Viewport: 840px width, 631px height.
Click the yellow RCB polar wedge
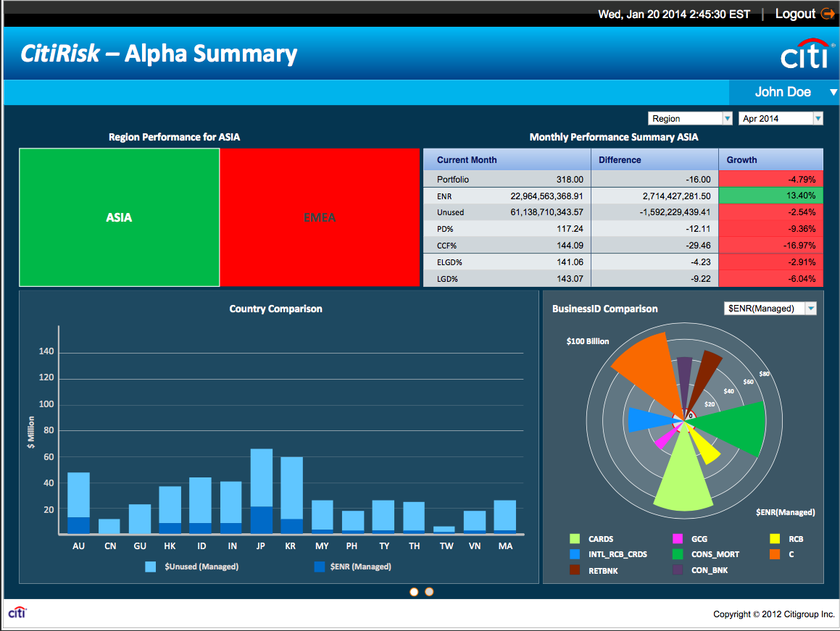click(x=705, y=448)
